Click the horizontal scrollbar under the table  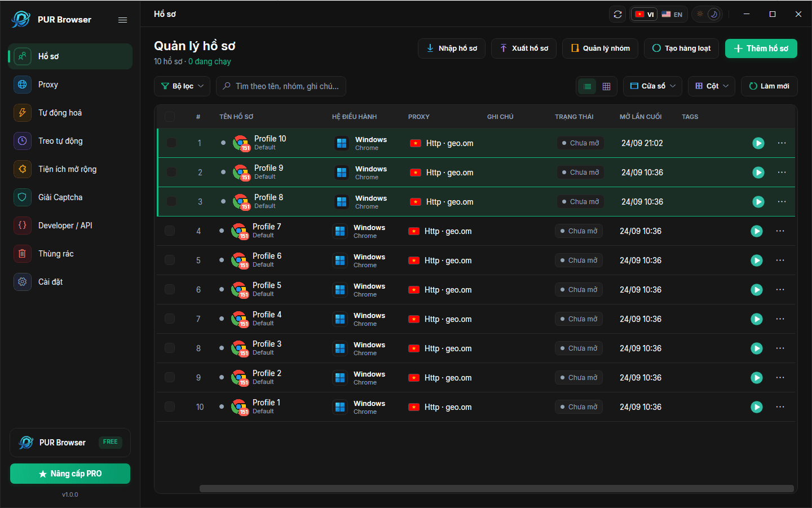[496, 489]
